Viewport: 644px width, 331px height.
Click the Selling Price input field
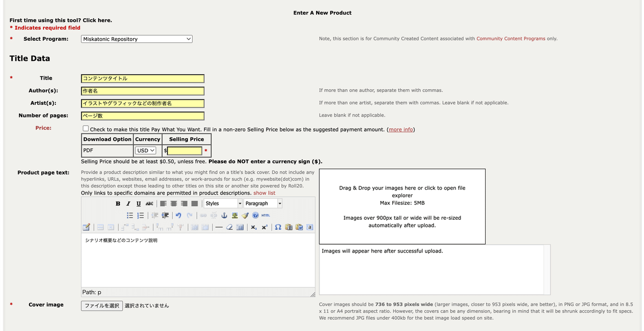point(185,151)
